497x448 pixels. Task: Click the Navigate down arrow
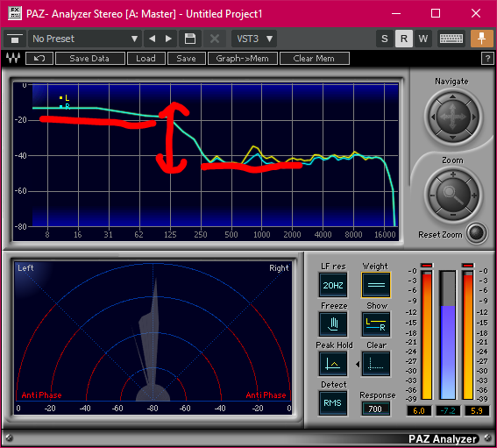coord(452,138)
